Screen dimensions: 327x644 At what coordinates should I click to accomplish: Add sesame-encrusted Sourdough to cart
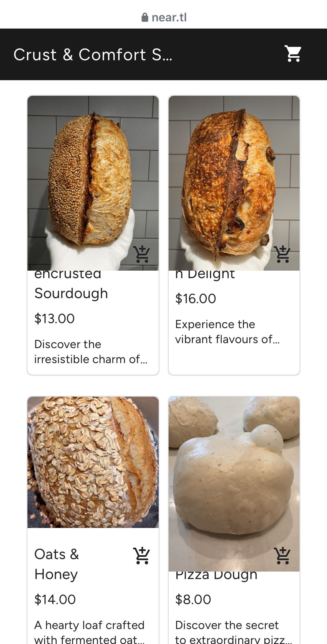coord(141,254)
